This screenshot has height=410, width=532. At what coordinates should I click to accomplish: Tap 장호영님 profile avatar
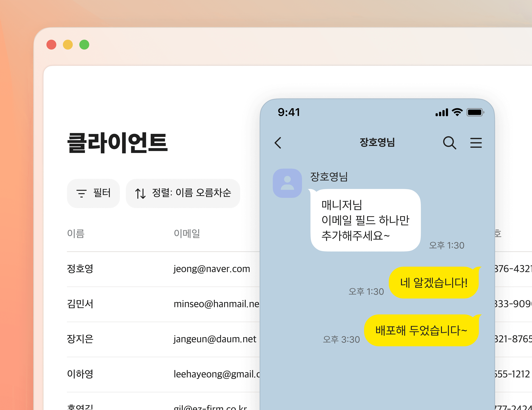[x=287, y=183]
